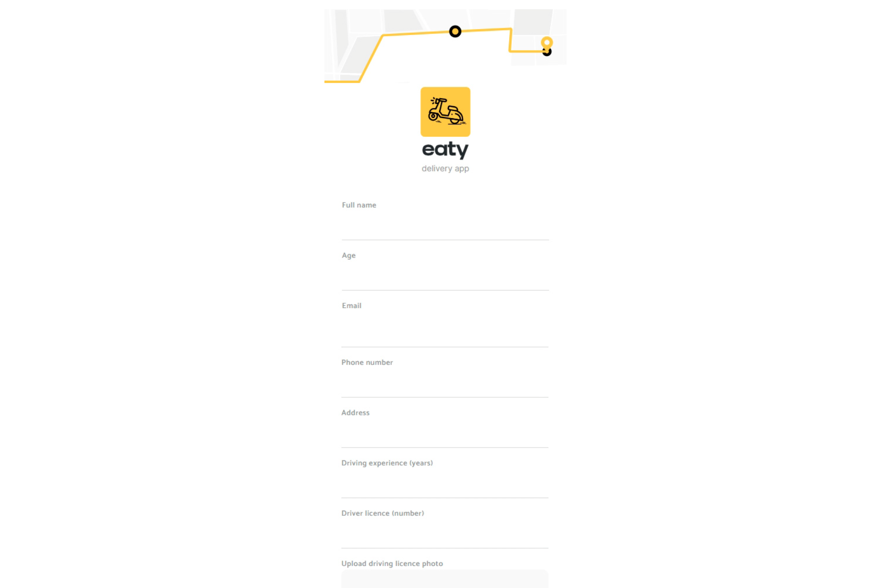The width and height of the screenshot is (892, 588).
Task: Click the map header image
Action: (445, 46)
